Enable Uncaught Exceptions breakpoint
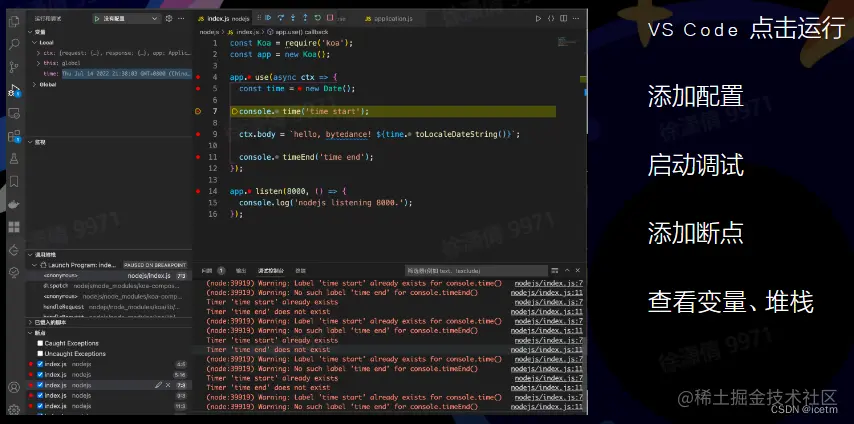 (40, 354)
